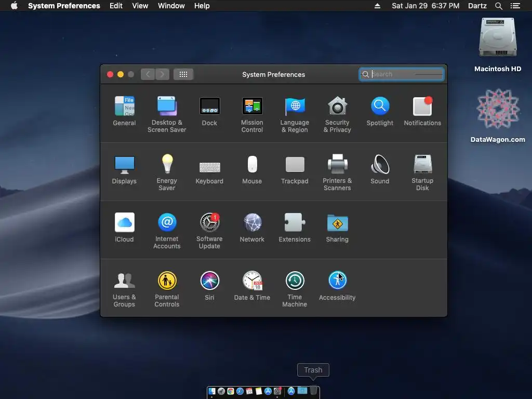532x399 pixels.
Task: Open Calendar from the Dock
Action: tap(249, 391)
